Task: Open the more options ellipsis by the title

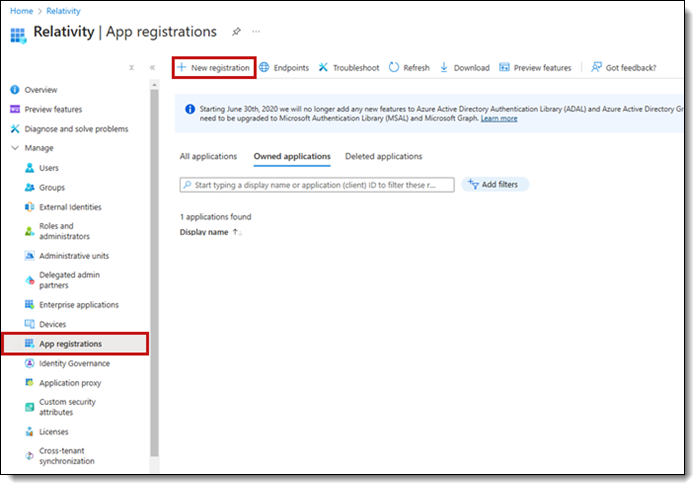Action: pos(256,32)
